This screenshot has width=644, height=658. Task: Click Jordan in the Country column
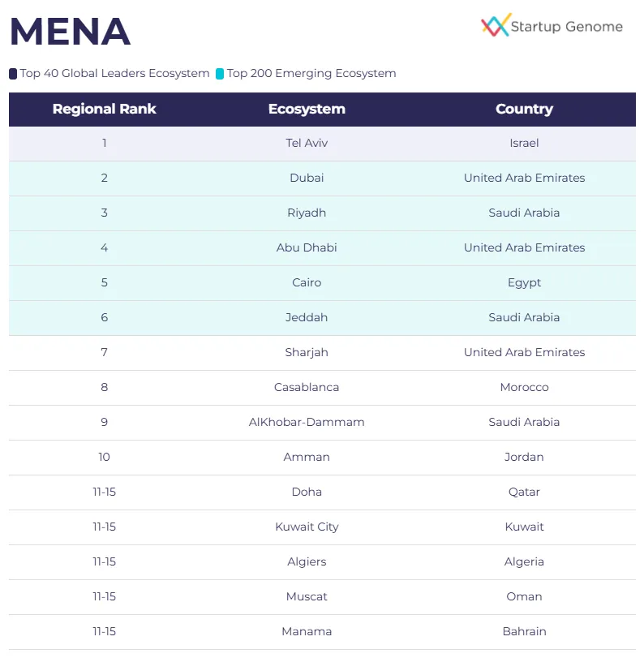[524, 457]
